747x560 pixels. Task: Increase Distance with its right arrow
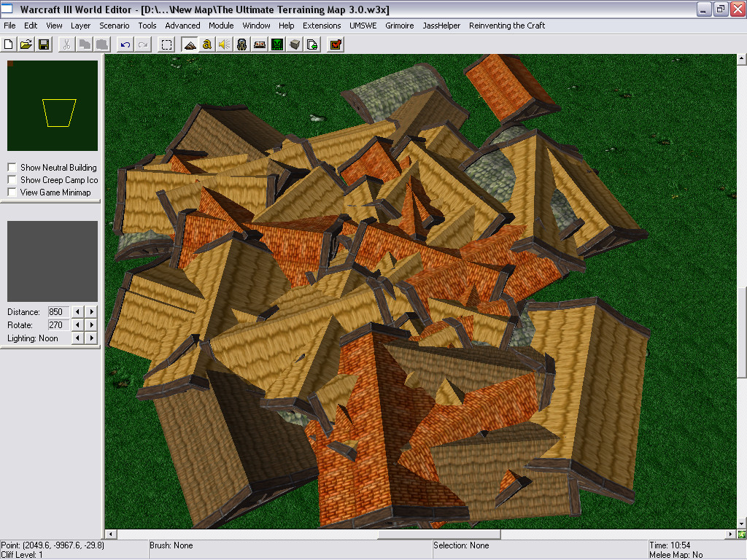click(x=91, y=312)
